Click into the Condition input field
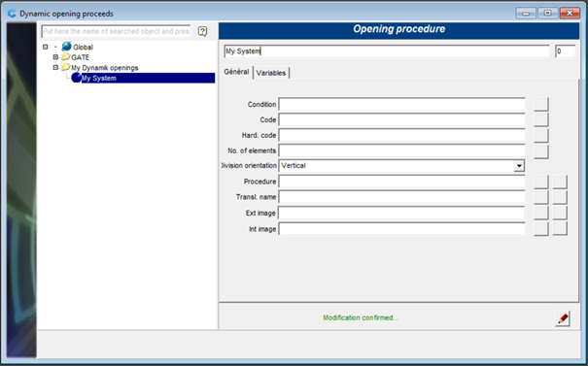The width and height of the screenshot is (588, 366). tap(401, 105)
